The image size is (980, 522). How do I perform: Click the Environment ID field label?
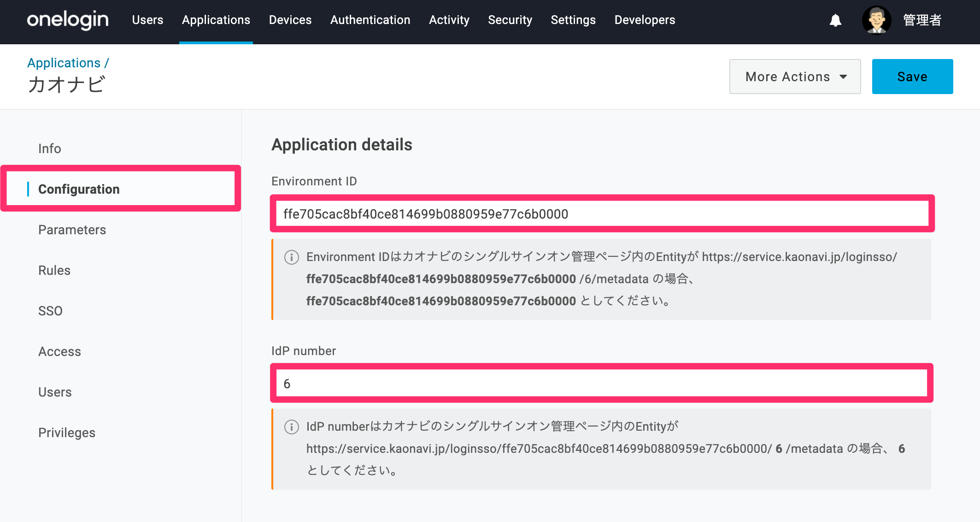[314, 181]
